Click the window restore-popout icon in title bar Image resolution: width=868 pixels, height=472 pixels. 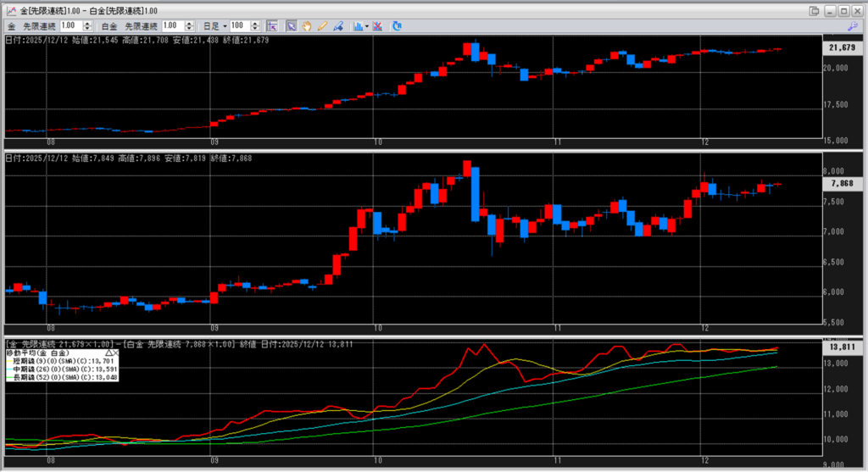click(x=815, y=9)
